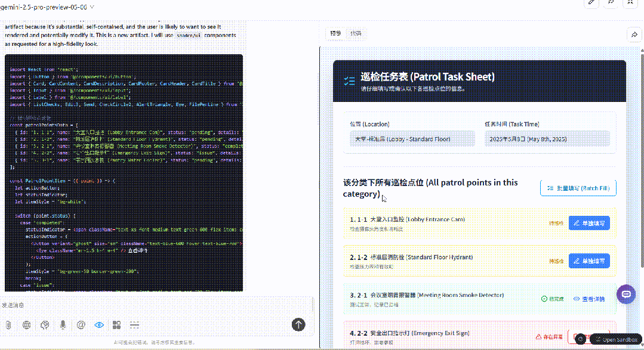Open the four-squares apps grid icon
The image size is (644, 350).
116,325
